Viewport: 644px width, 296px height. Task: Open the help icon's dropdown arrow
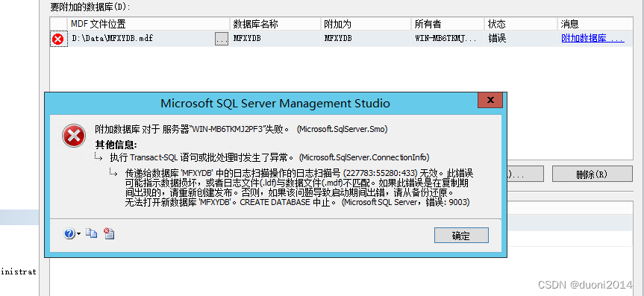[x=78, y=234]
